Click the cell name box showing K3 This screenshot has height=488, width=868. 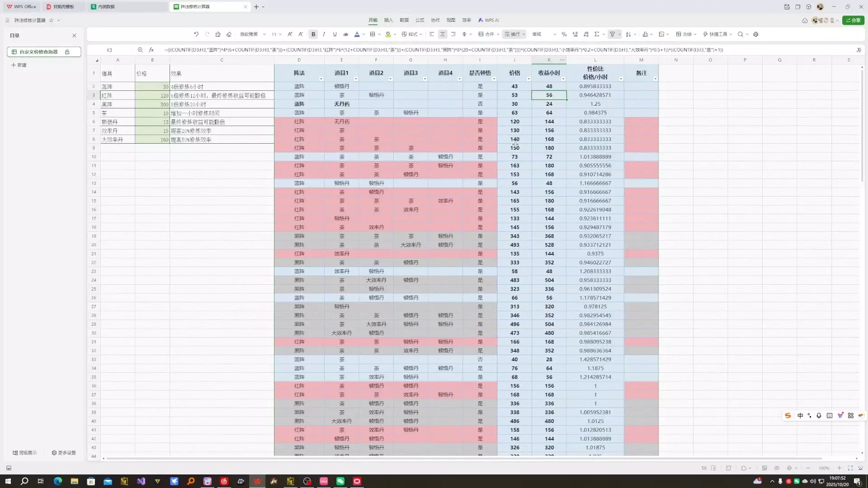[110, 50]
